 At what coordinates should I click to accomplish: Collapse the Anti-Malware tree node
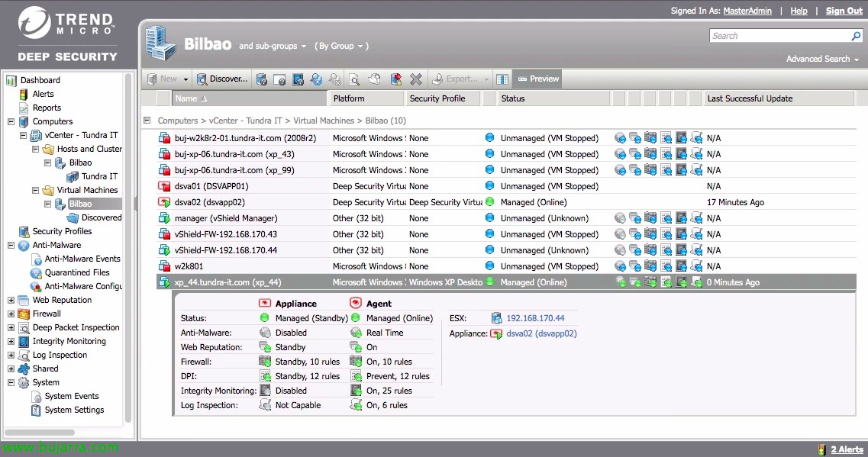tap(11, 245)
